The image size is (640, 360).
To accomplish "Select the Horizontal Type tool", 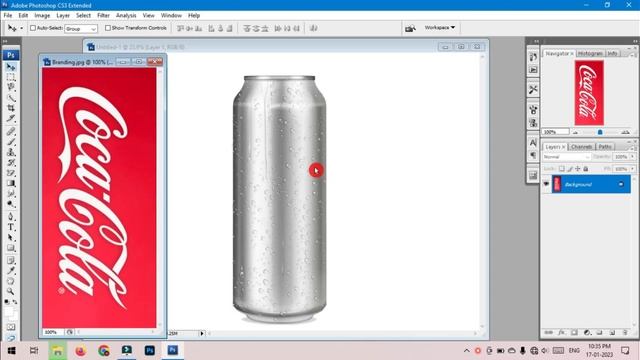I will [11, 227].
